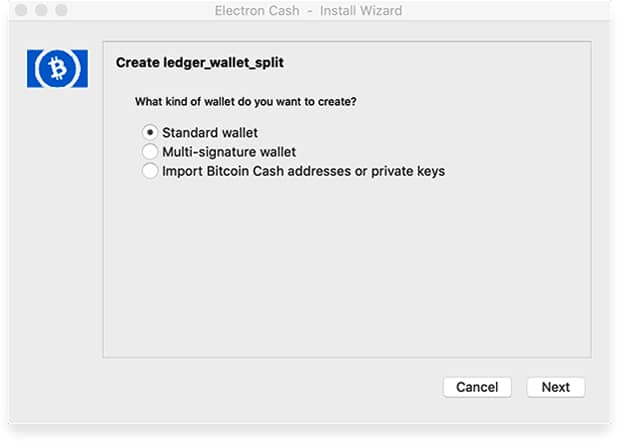Click the empty area of the wizard panel
The width and height of the screenshot is (619, 442).
pos(347,268)
